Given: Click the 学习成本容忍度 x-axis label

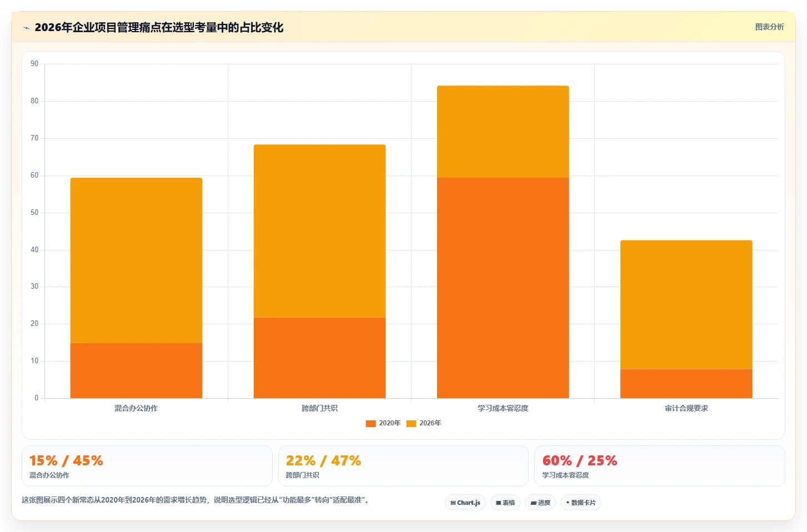Looking at the screenshot, I should [503, 408].
